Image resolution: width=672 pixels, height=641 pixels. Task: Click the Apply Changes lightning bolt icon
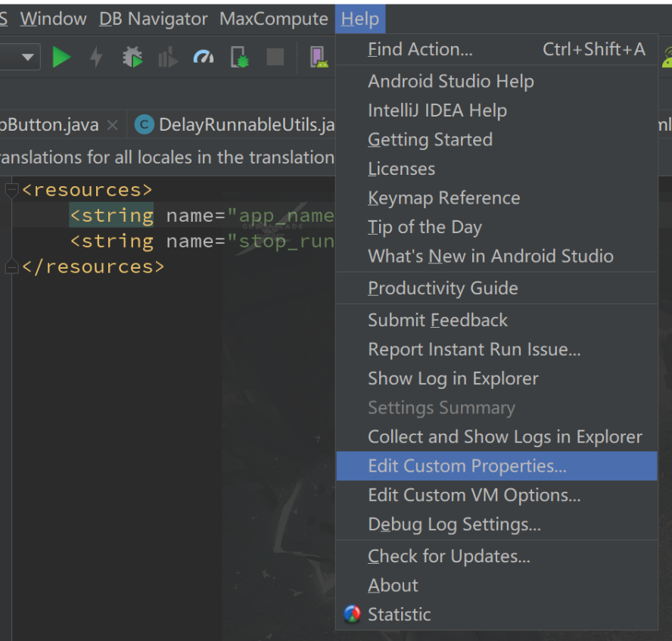[96, 57]
